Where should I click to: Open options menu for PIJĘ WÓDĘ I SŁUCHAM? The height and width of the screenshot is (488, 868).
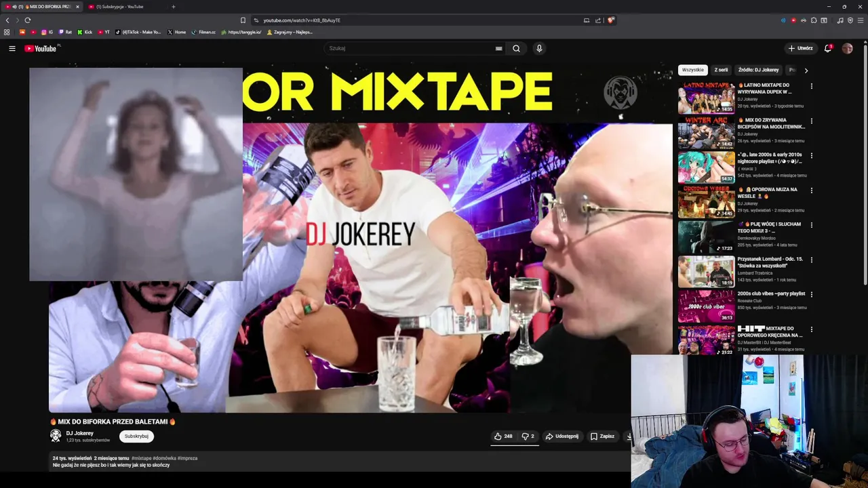tap(811, 225)
